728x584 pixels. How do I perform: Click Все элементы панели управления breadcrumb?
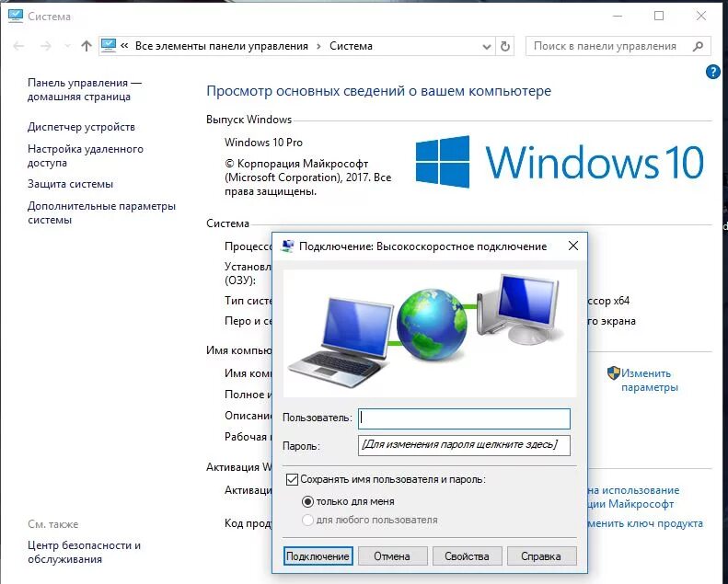[x=222, y=46]
